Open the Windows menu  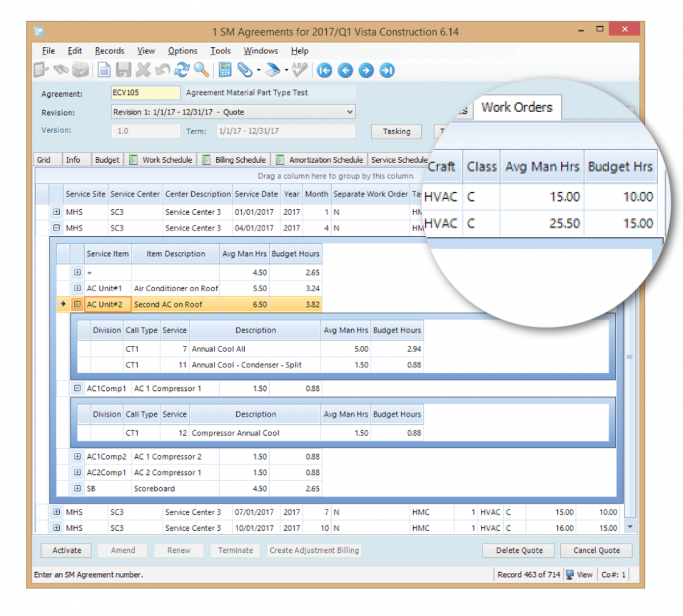coord(261,51)
